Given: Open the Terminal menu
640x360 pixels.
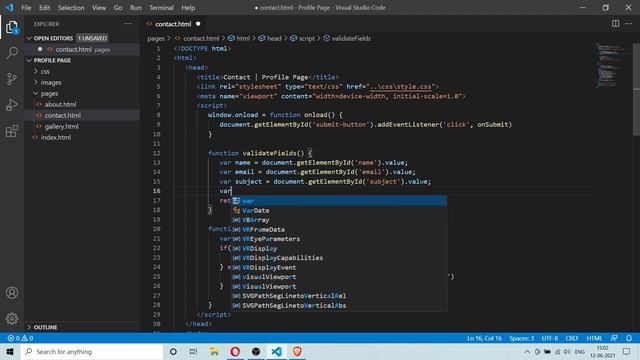Looking at the screenshot, I should coord(161,7).
